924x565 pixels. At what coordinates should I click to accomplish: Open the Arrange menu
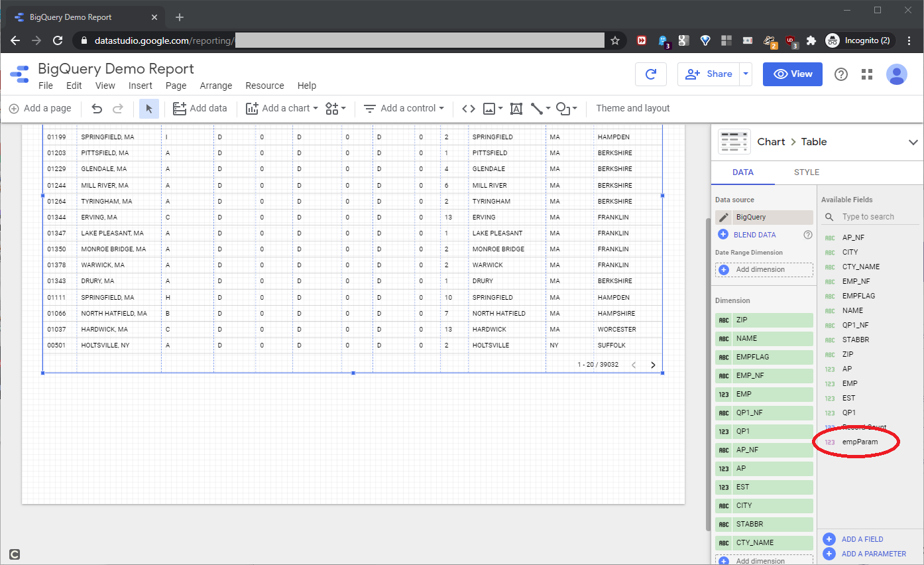[x=216, y=86]
